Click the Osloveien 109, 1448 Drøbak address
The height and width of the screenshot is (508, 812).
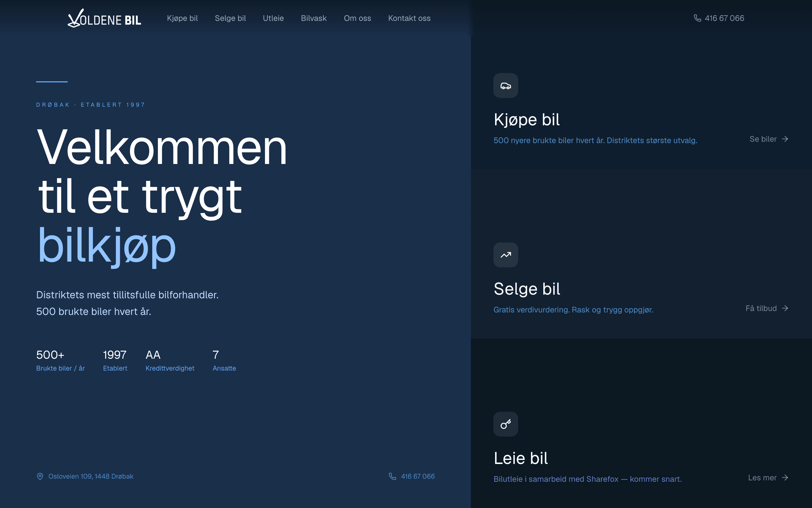[91, 476]
